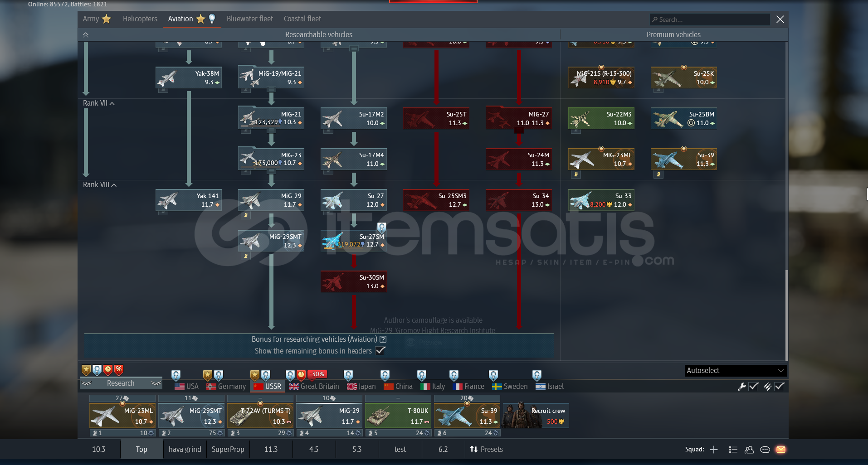Click the crew icon under the MiG-23ML slot

[95, 433]
